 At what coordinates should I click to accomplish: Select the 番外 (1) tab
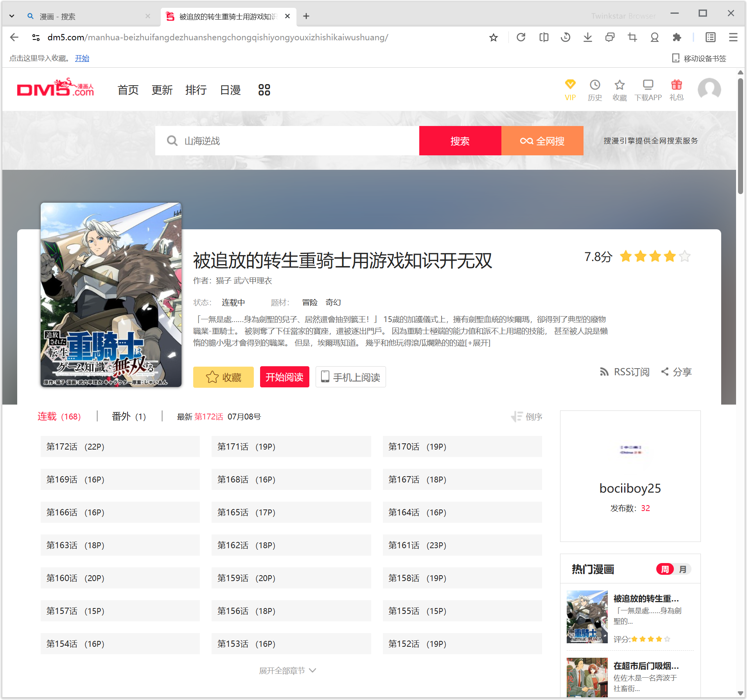coord(129,417)
